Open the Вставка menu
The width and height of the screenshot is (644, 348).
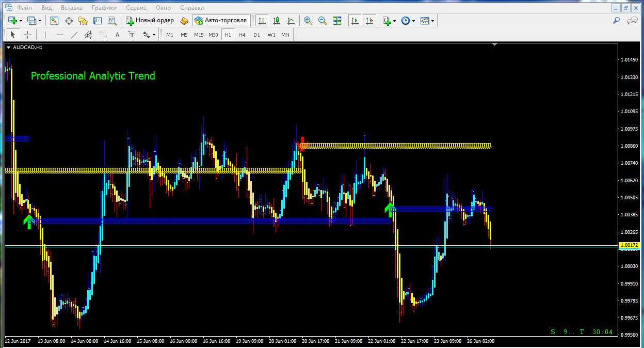pyautogui.click(x=71, y=8)
